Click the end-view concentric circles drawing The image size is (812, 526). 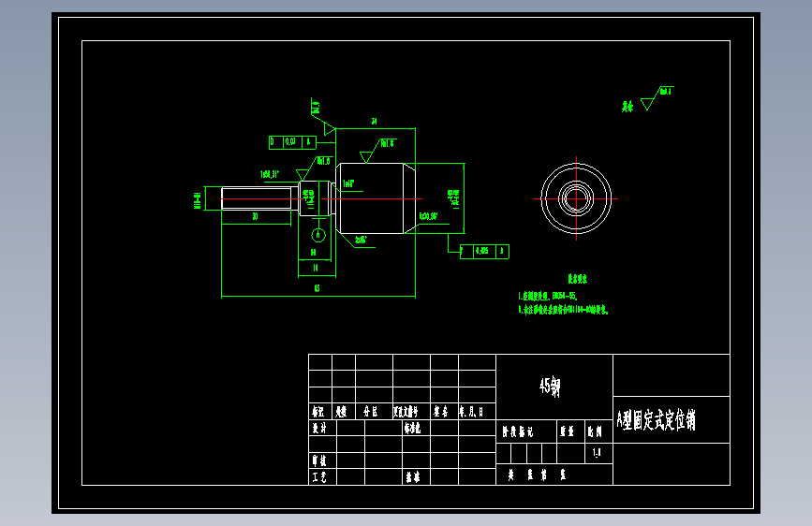(576, 198)
